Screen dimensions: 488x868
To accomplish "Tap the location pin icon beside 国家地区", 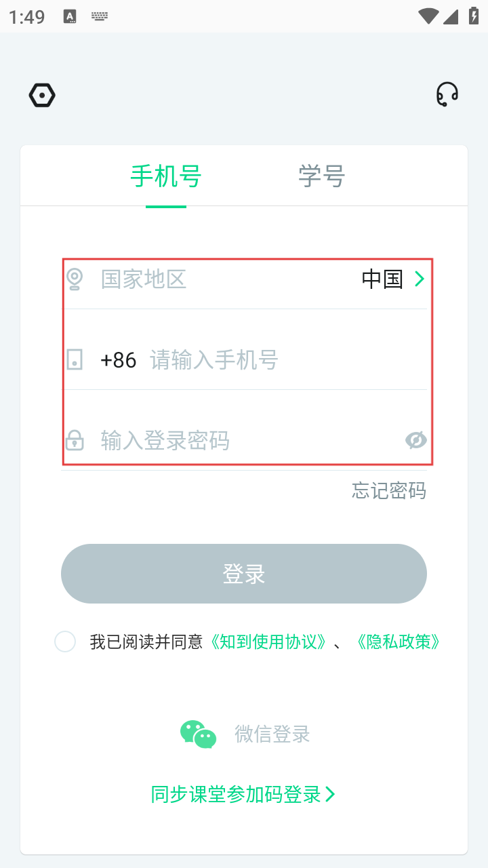I will pyautogui.click(x=75, y=279).
